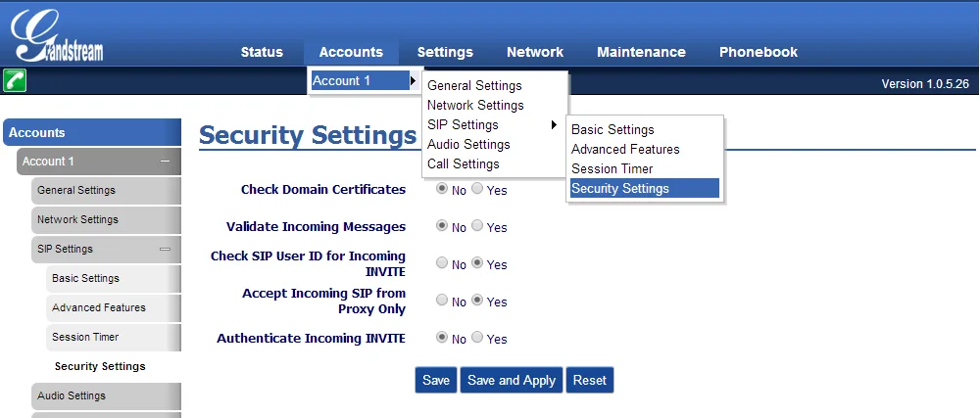980x418 pixels.
Task: Set Check Domain Certificates to Yes
Action: tap(477, 189)
